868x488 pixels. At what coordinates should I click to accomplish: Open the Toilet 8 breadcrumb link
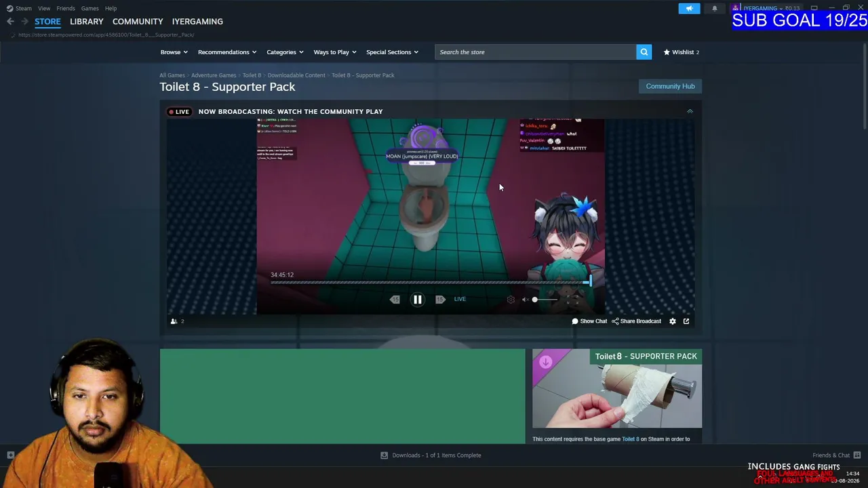click(x=252, y=75)
